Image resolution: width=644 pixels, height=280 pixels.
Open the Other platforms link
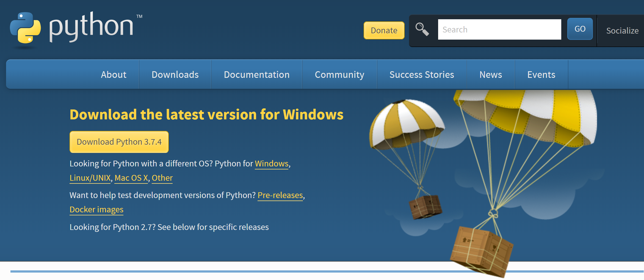(x=162, y=178)
